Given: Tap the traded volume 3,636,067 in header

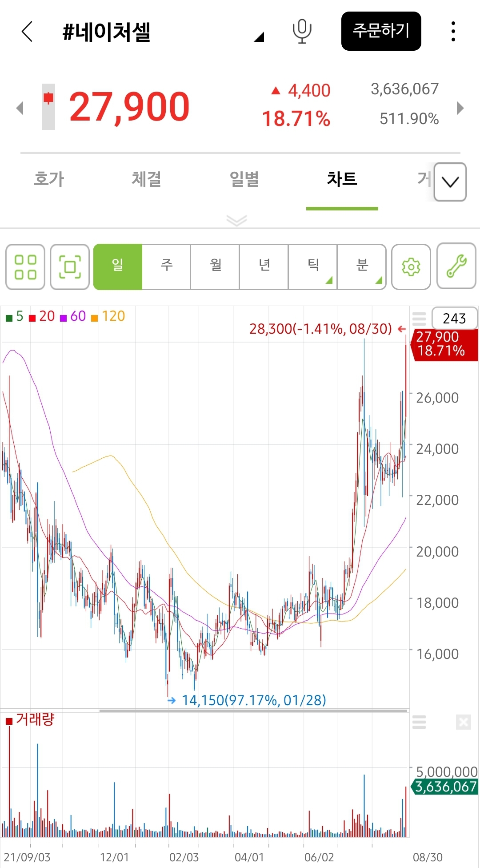Looking at the screenshot, I should pyautogui.click(x=405, y=89).
